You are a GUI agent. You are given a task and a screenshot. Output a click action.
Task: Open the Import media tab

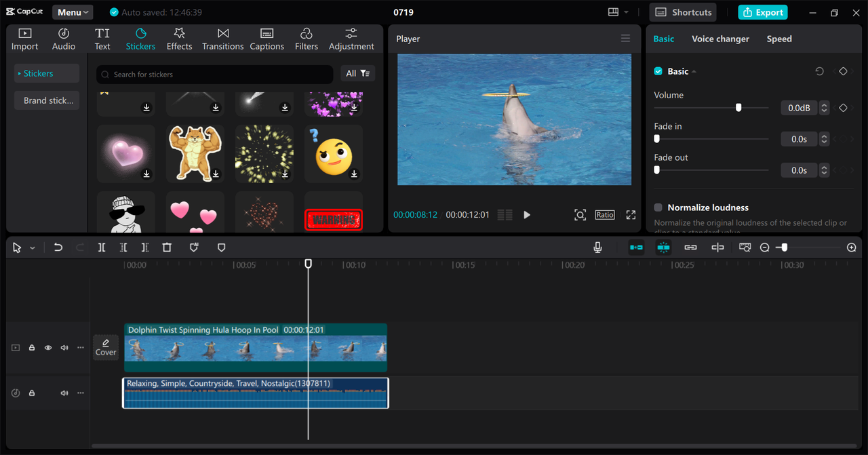pyautogui.click(x=24, y=39)
